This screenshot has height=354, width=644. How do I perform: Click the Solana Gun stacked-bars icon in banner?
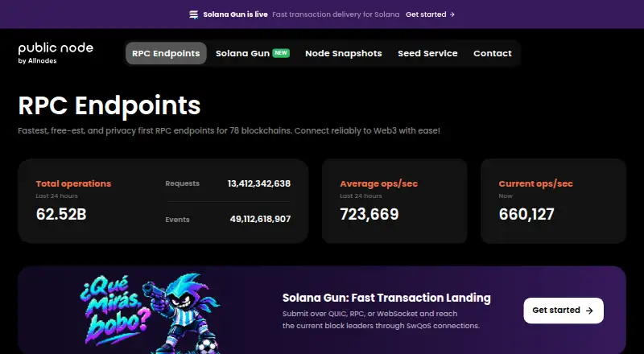click(193, 14)
